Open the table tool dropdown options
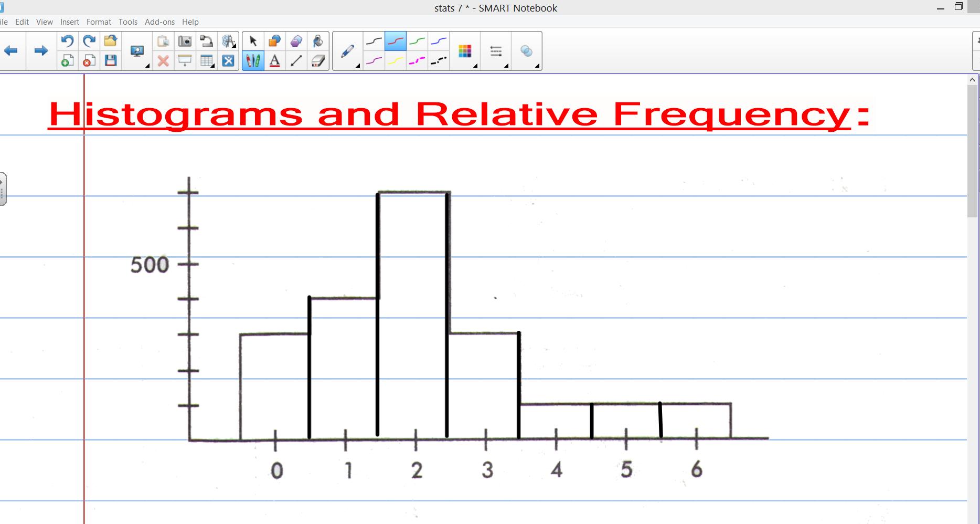 click(x=214, y=65)
